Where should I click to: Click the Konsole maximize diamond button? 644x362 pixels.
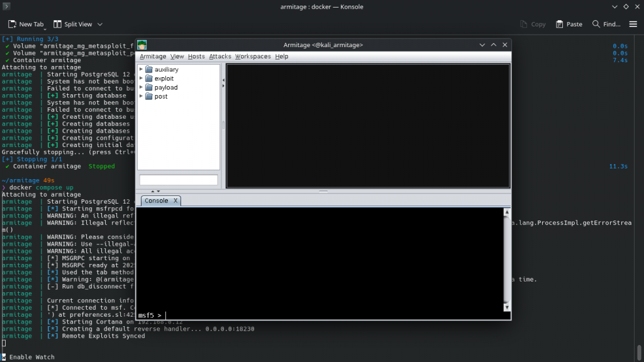tap(626, 6)
